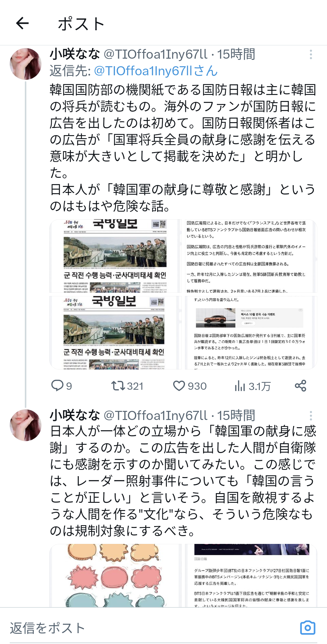327x644 pixels.
Task: Open bottom-left 국방일보 newspaper image
Action: [x=115, y=333]
